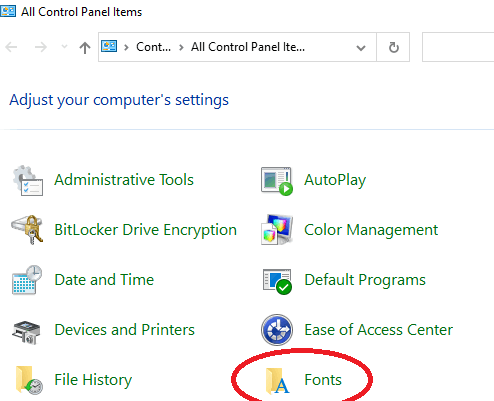Image resolution: width=494 pixels, height=401 pixels.
Task: Open the AutoPlay link
Action: (x=335, y=180)
